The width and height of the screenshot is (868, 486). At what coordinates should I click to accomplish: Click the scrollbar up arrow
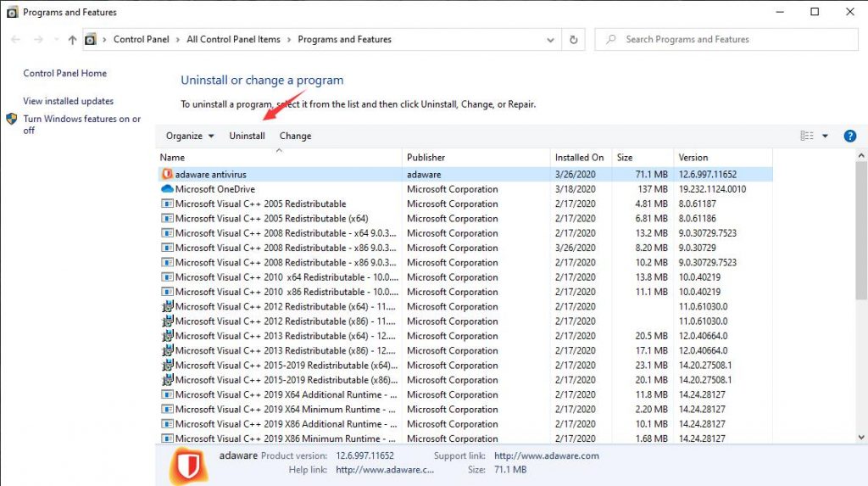point(861,156)
